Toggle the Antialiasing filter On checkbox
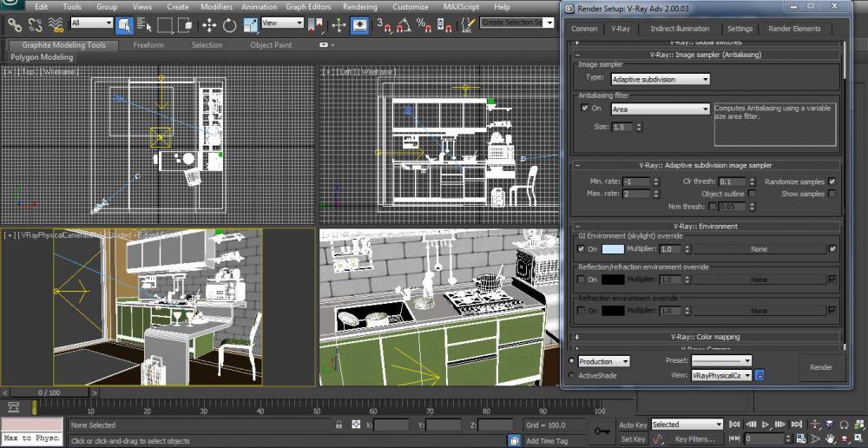The height and width of the screenshot is (448, 868). coord(584,108)
